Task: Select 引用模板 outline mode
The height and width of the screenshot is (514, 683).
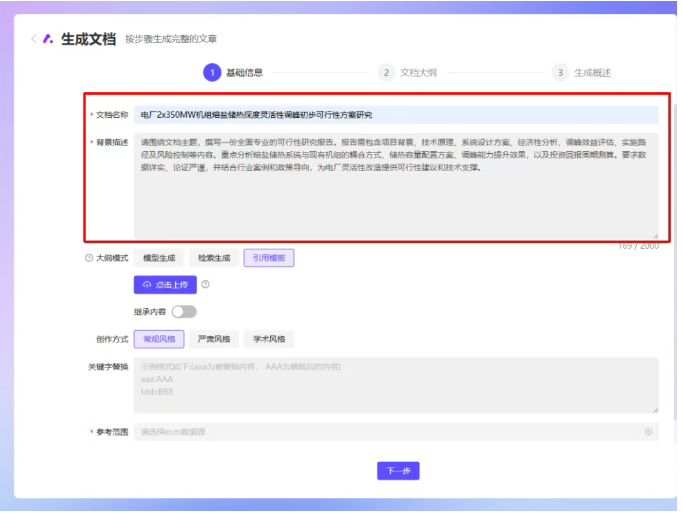Action: [x=268, y=258]
